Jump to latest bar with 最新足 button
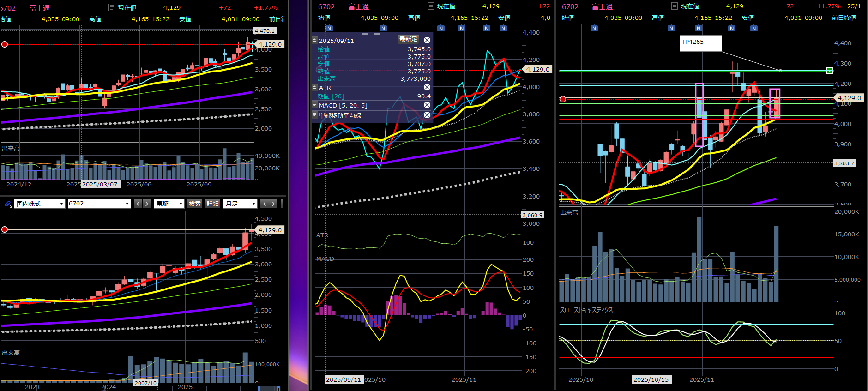 (408, 40)
